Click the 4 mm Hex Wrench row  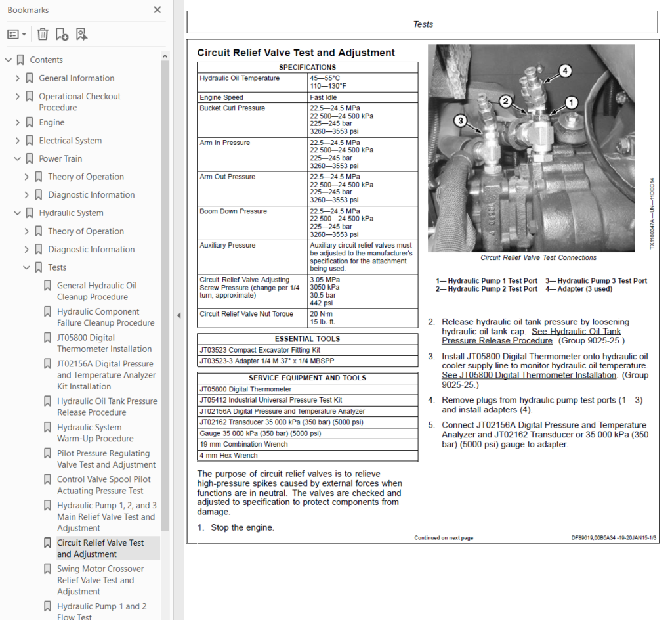pos(307,456)
